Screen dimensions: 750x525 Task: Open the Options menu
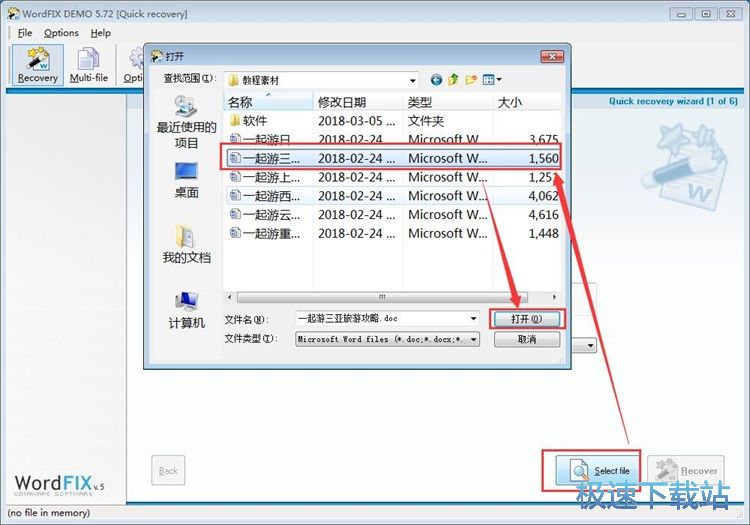click(61, 33)
